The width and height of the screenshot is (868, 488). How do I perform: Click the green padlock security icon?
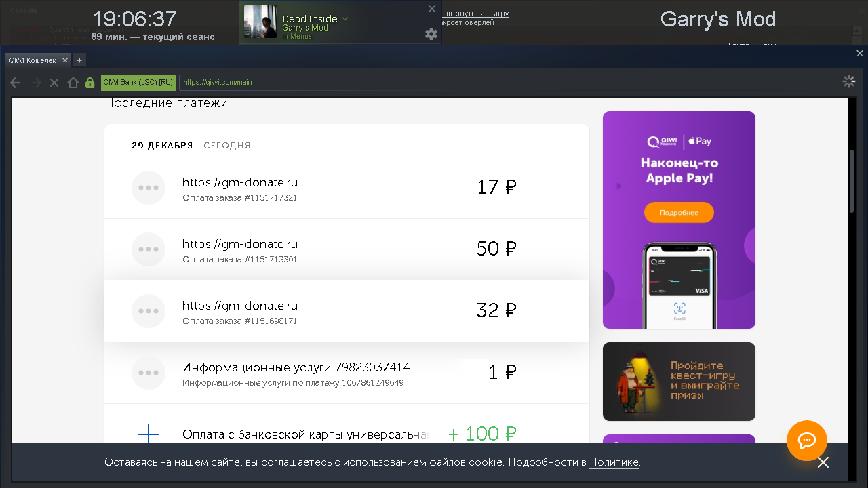click(x=90, y=83)
